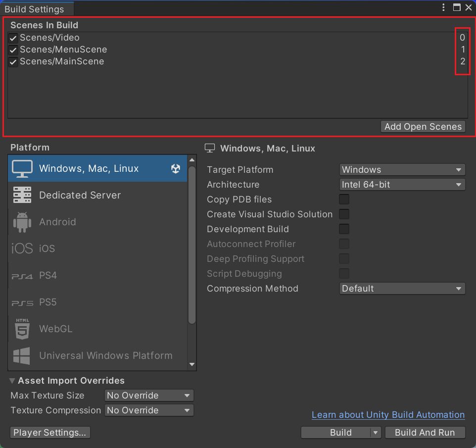Click the Create Visual Studio Solution label
The image size is (476, 448).
[x=270, y=214]
